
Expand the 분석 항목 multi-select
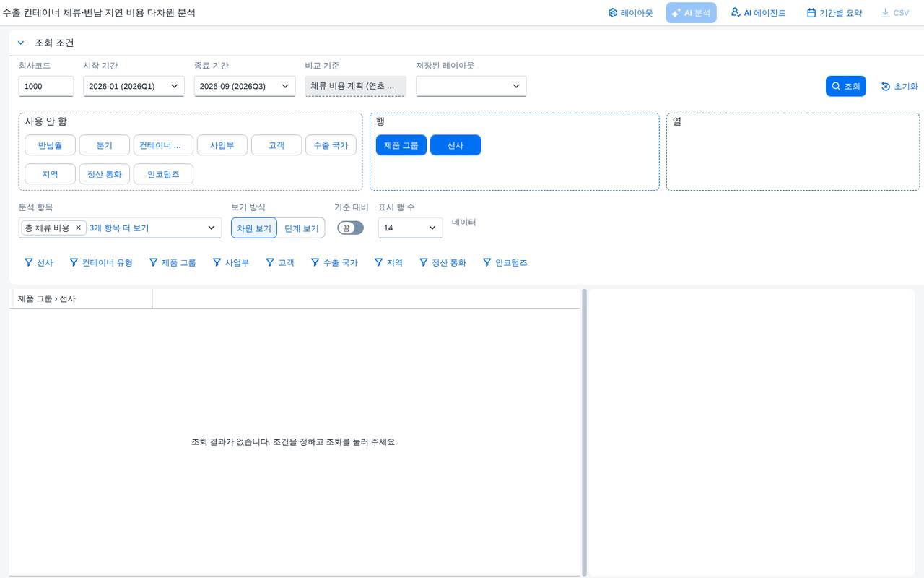(212, 228)
